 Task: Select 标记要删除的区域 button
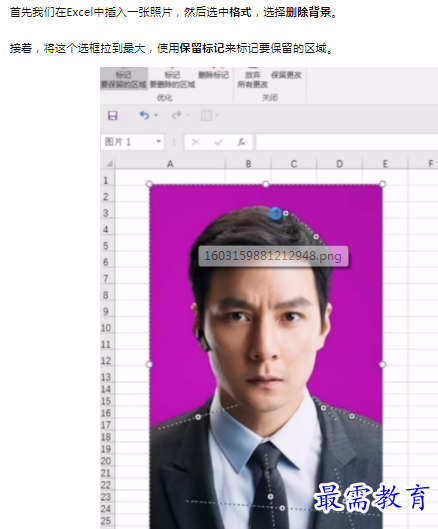pyautogui.click(x=172, y=79)
